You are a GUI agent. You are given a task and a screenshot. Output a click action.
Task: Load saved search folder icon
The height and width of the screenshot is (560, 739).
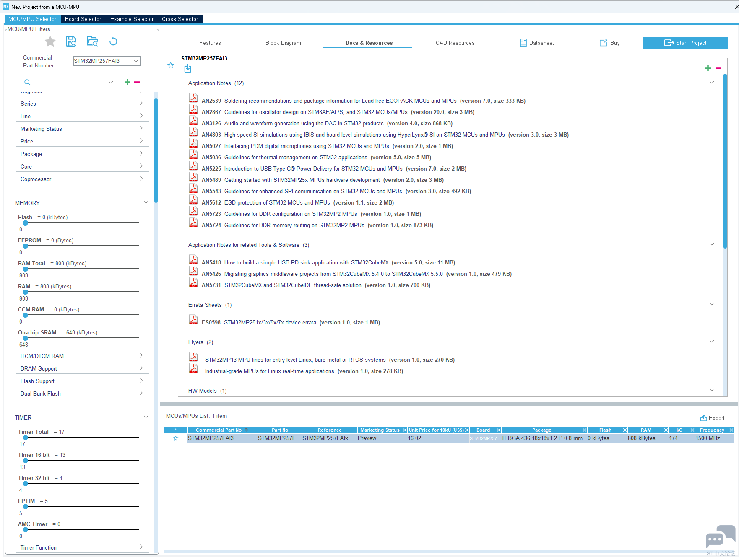[x=92, y=41]
